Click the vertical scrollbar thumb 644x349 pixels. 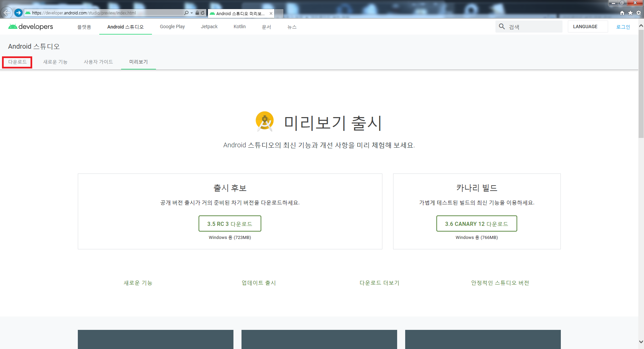(641, 84)
